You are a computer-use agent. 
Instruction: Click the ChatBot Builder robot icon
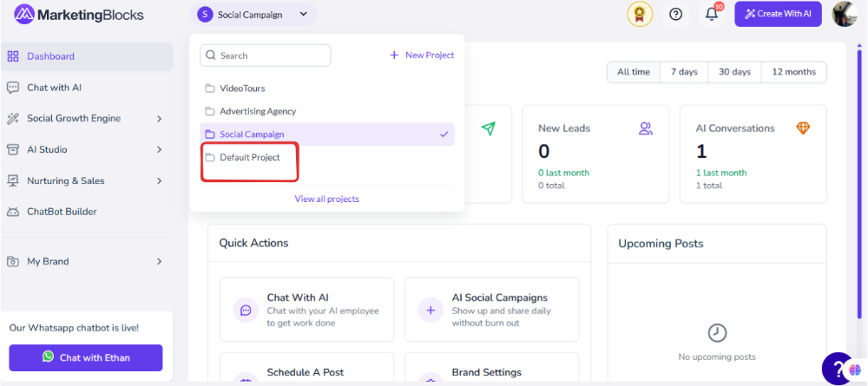click(x=13, y=212)
